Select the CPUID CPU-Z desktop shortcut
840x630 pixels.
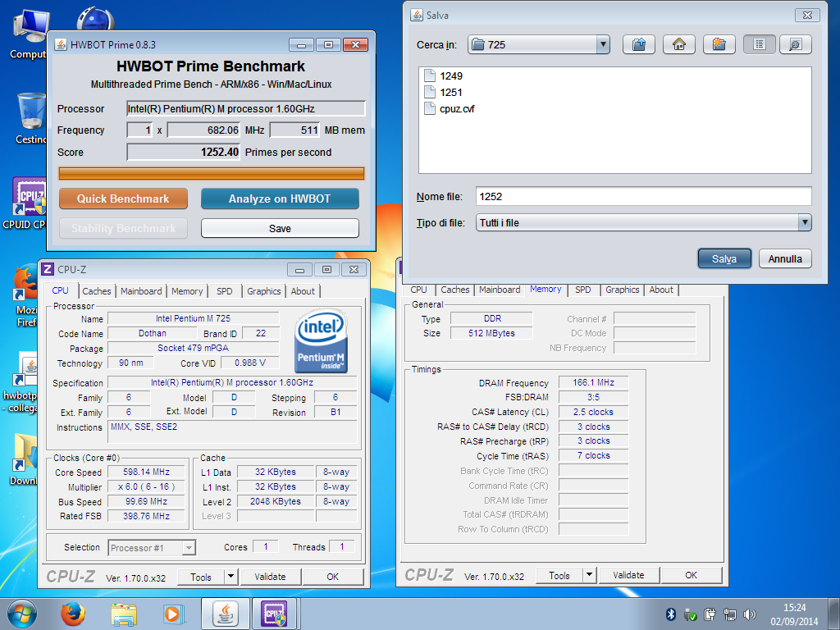coord(25,203)
